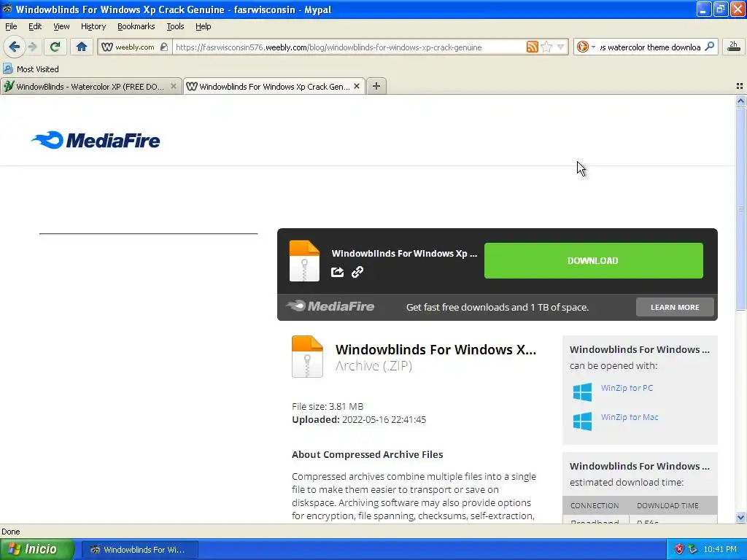Open the Bookmarks menu
The width and height of the screenshot is (747, 560).
click(x=136, y=26)
